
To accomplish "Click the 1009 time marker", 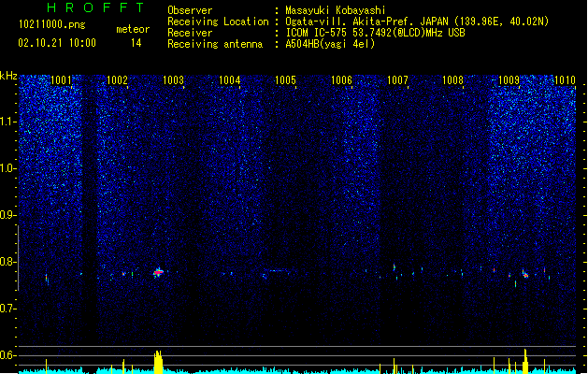I will pyautogui.click(x=509, y=80).
